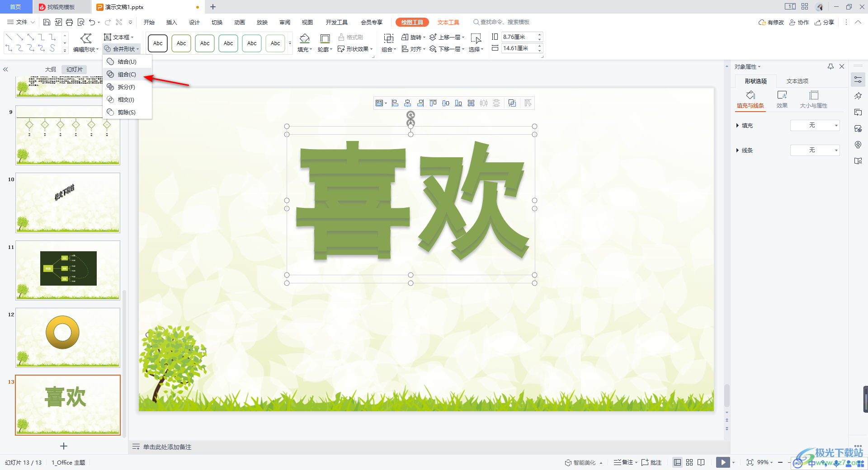Screen dimensions: 868x470
Task: Choose Intersect (相交) from merge menu
Action: coord(127,100)
